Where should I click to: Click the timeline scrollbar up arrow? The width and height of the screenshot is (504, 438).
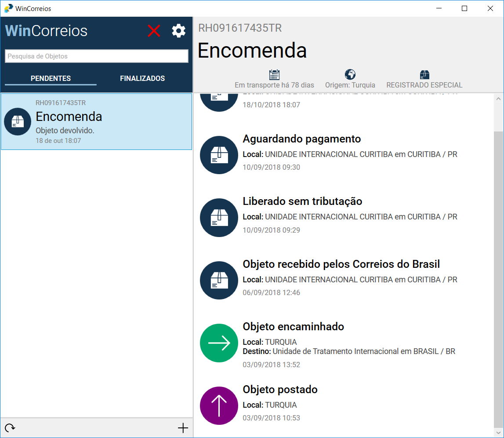coord(499,99)
